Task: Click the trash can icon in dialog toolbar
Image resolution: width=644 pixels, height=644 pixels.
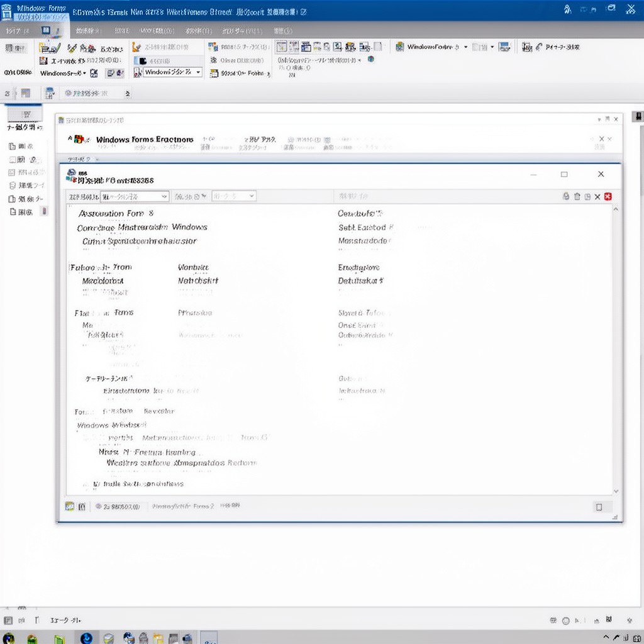Action: pyautogui.click(x=577, y=197)
